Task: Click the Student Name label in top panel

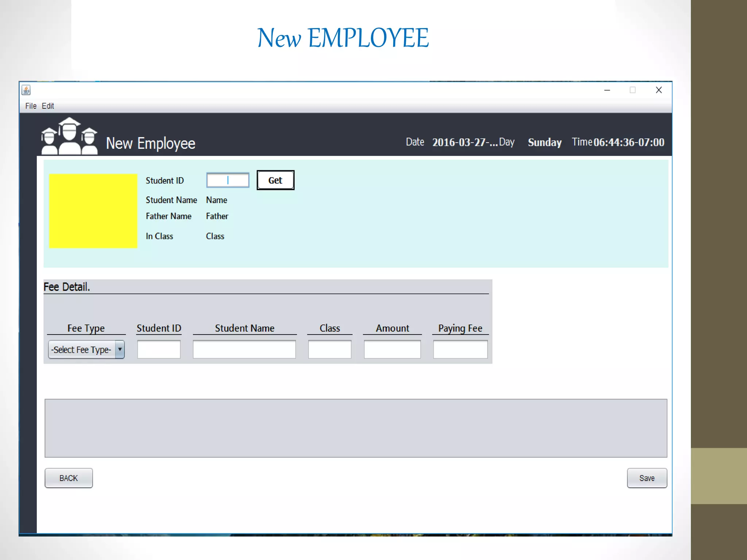Action: [x=171, y=200]
